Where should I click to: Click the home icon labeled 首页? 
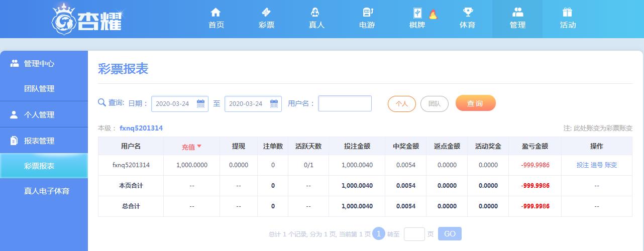click(216, 13)
